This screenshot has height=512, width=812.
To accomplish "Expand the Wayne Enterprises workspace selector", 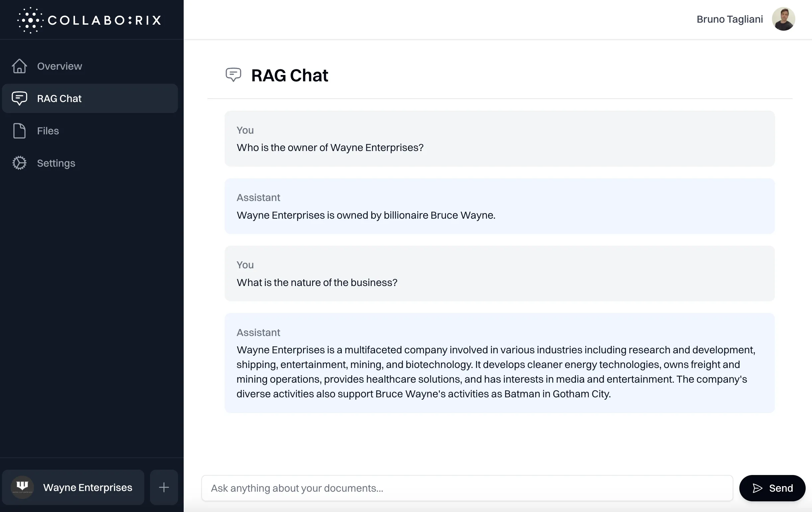I will pyautogui.click(x=87, y=487).
